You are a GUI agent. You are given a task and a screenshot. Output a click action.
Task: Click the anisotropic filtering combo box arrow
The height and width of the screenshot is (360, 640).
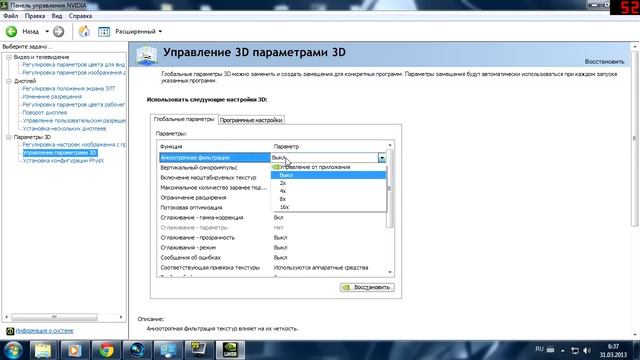tap(382, 158)
